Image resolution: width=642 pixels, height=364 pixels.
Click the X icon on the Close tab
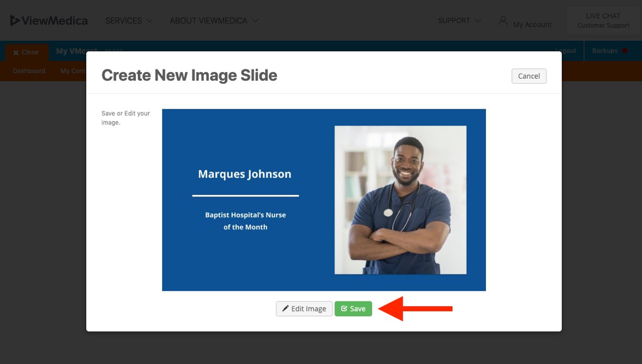point(15,52)
